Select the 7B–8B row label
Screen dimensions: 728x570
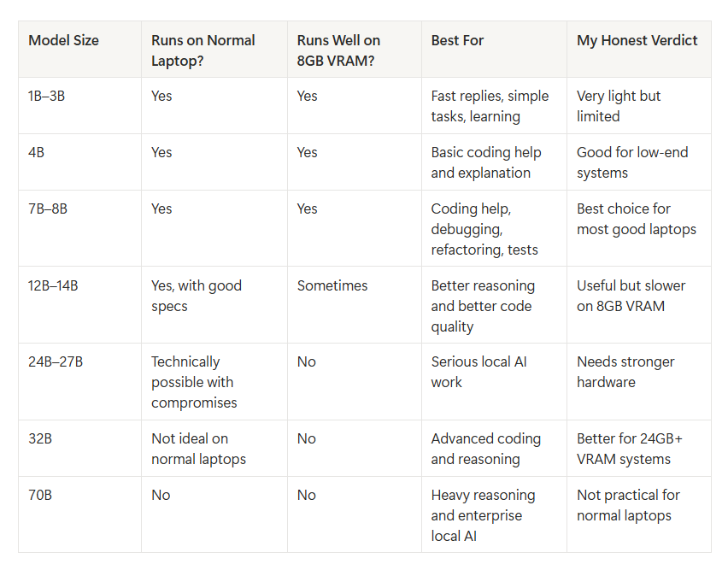(48, 209)
